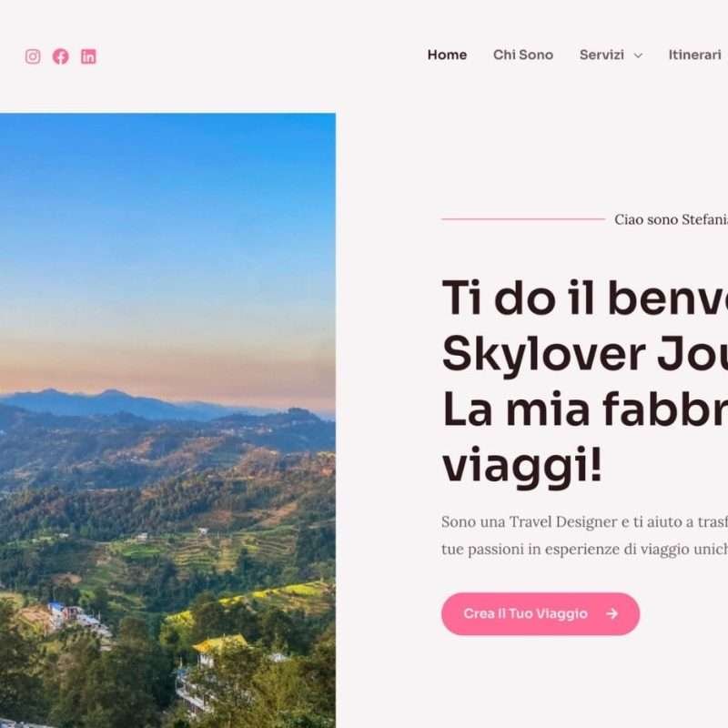
Task: Open the LinkedIn profile icon
Action: tap(88, 56)
